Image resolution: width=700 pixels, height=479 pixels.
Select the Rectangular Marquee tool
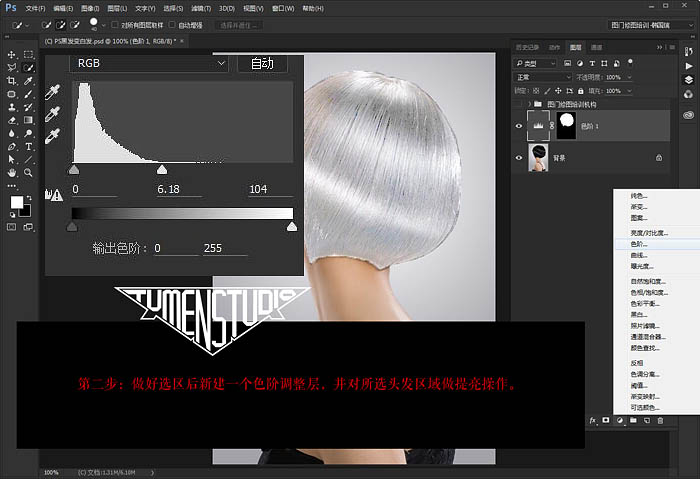(29, 54)
